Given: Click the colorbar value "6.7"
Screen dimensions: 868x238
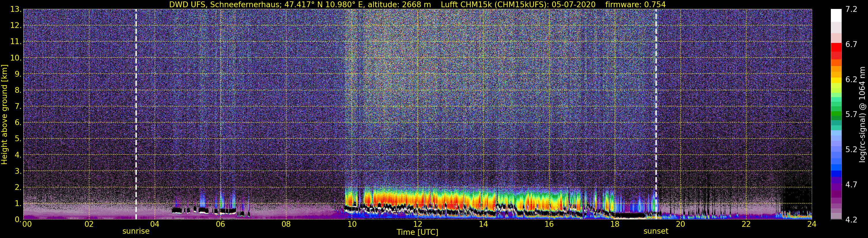Looking at the screenshot, I should 851,44.
